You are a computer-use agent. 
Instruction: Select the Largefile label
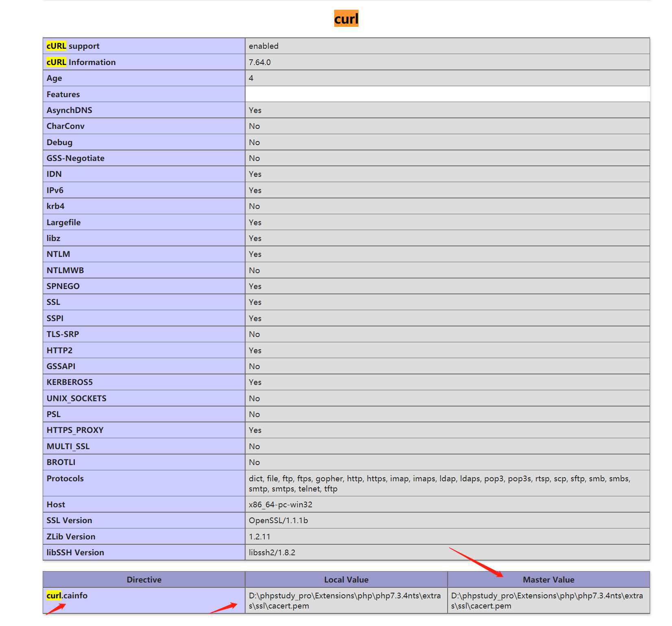click(63, 222)
